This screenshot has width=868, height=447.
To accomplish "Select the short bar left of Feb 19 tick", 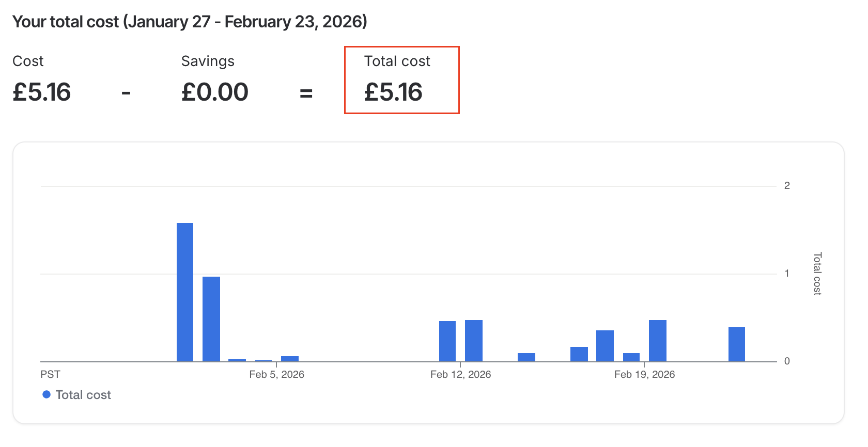I will pyautogui.click(x=631, y=357).
